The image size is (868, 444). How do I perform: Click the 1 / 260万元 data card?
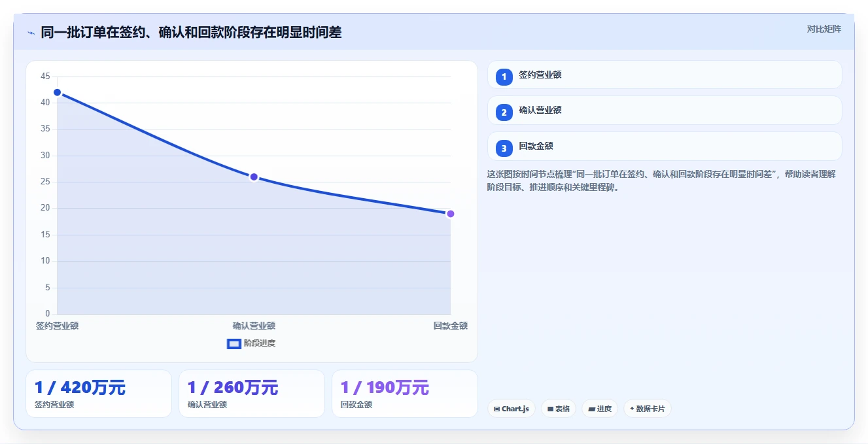(x=252, y=394)
